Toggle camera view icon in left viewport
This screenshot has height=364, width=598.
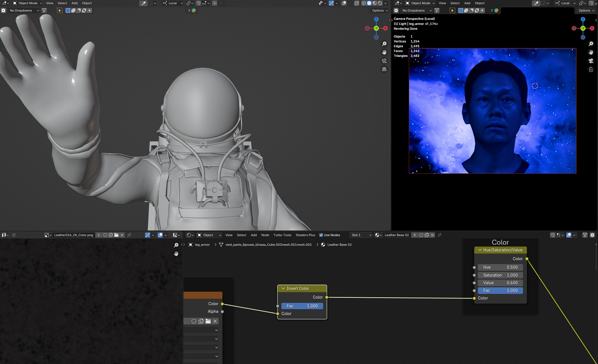[x=384, y=61]
